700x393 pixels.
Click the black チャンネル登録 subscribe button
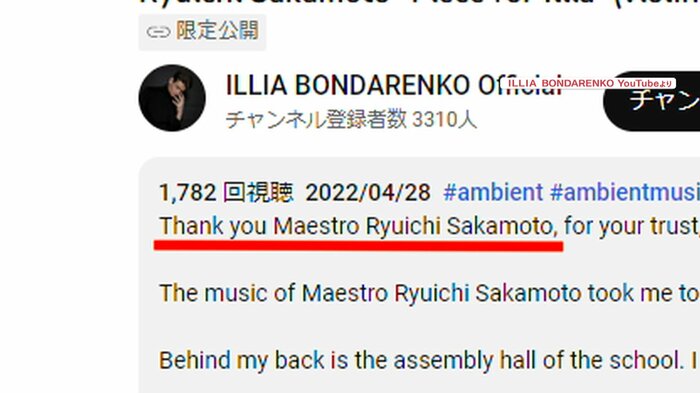[652, 101]
